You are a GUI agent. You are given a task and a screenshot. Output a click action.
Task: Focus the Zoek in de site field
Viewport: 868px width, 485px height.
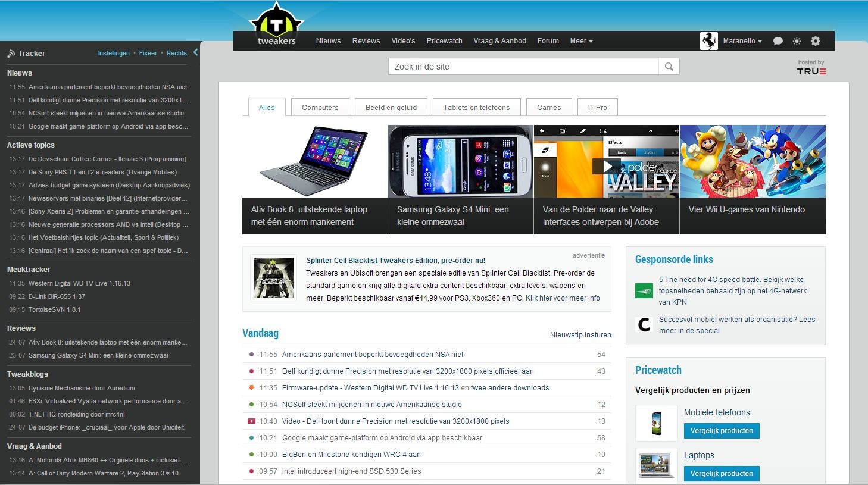tap(524, 67)
